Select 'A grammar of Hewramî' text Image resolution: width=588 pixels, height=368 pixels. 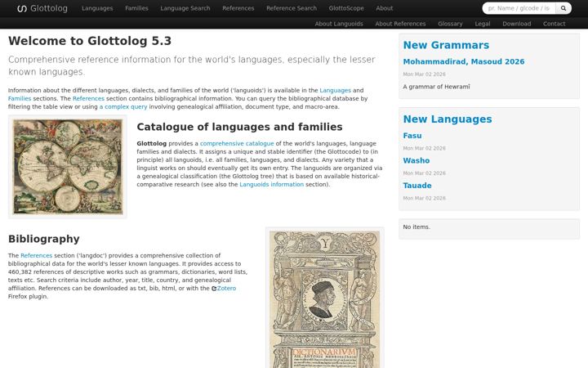pos(436,87)
